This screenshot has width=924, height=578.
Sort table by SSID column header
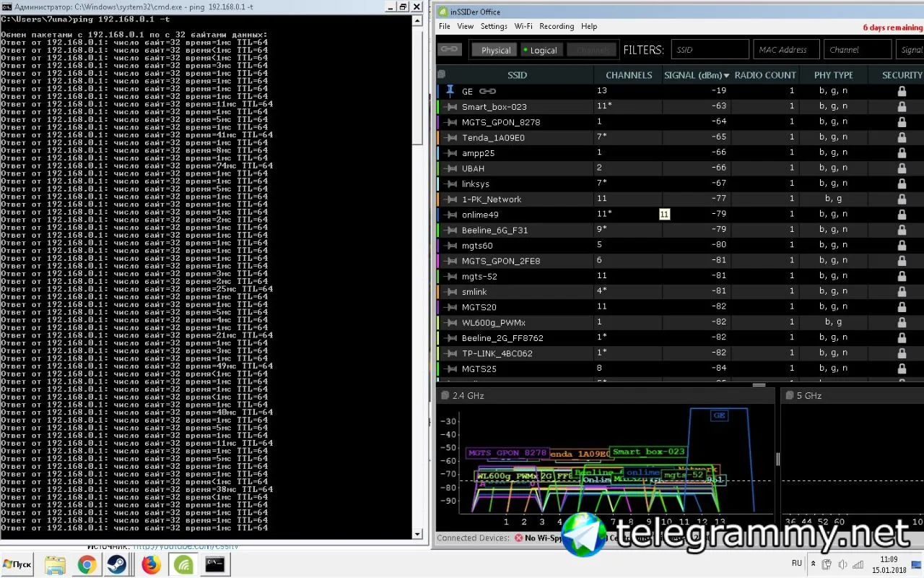click(x=517, y=75)
